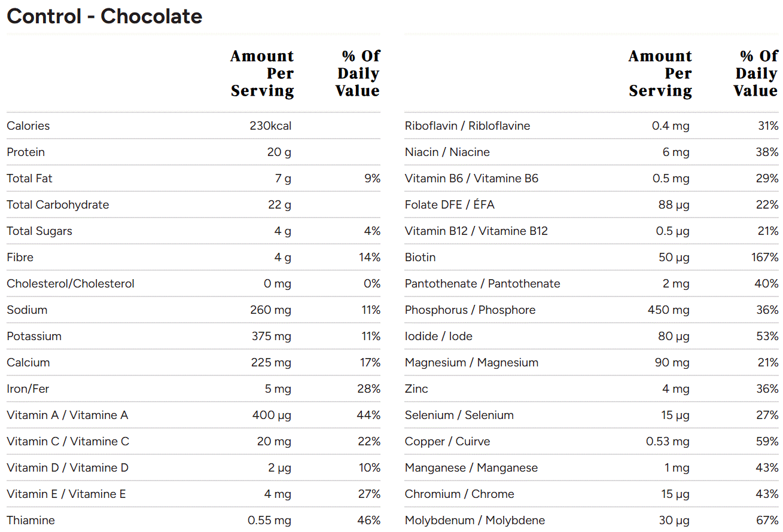
Task: Select the Calories row label
Action: point(28,126)
